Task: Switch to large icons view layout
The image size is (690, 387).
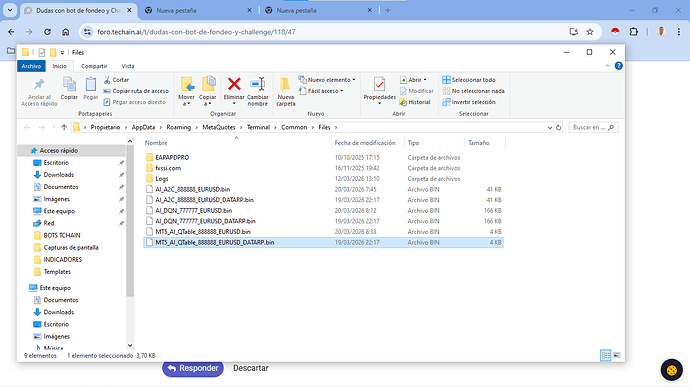Action: [617, 355]
